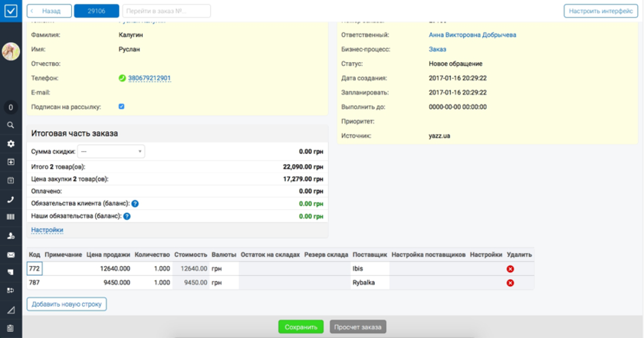Open Настройки link under order summary

point(47,230)
